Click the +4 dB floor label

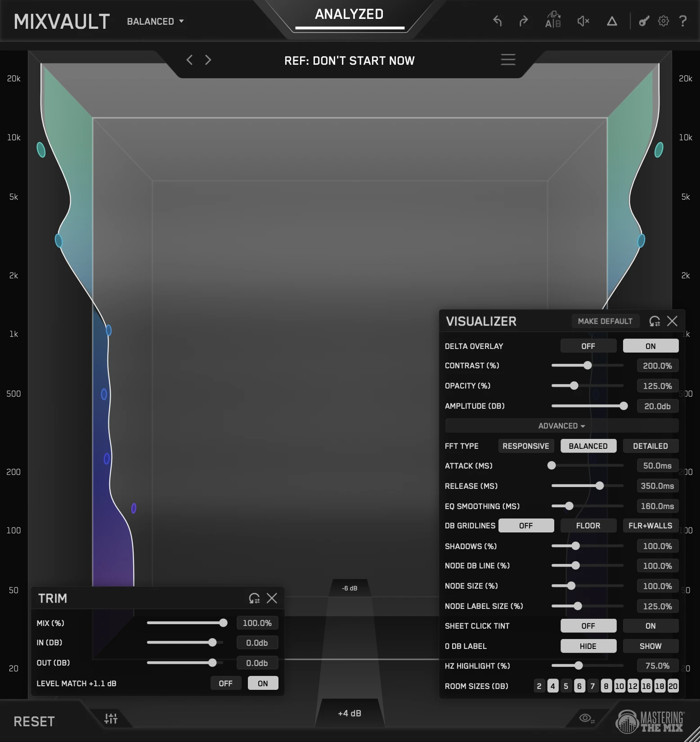(350, 713)
